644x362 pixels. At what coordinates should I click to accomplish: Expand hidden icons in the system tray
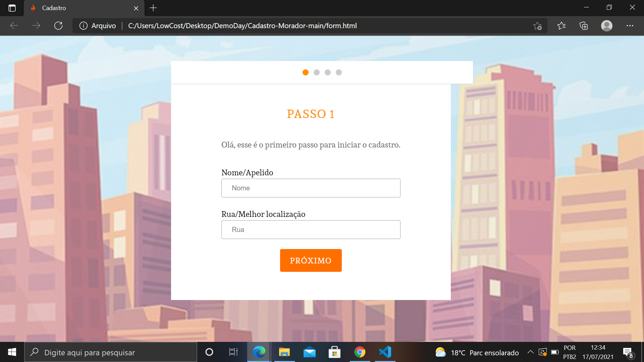tap(531, 352)
